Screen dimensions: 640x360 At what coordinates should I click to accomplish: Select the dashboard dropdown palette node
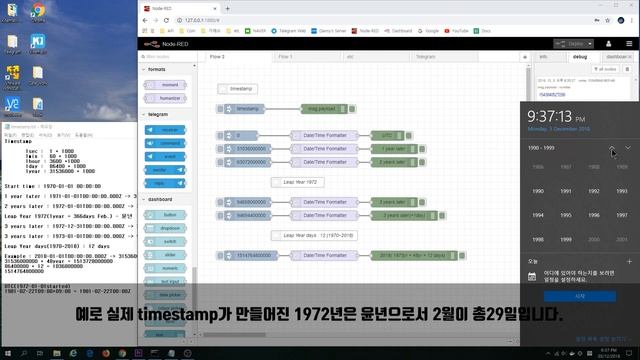[x=165, y=228]
